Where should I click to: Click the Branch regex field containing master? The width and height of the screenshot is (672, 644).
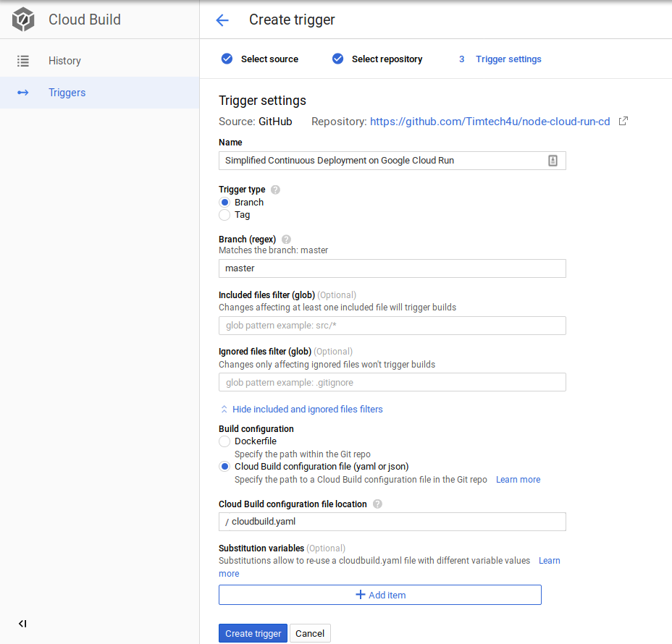392,268
